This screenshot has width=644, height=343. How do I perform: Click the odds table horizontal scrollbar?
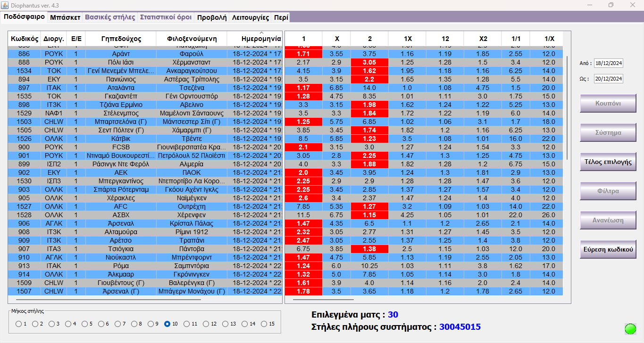click(x=323, y=299)
